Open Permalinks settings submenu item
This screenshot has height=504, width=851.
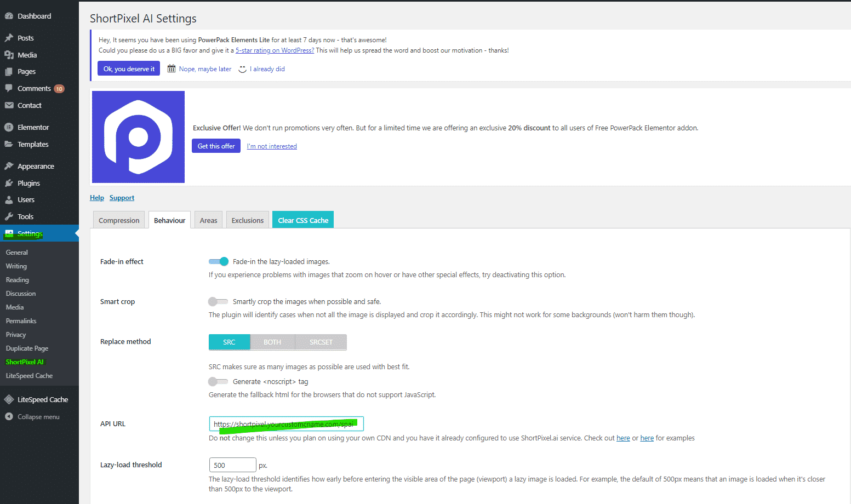coord(21,321)
